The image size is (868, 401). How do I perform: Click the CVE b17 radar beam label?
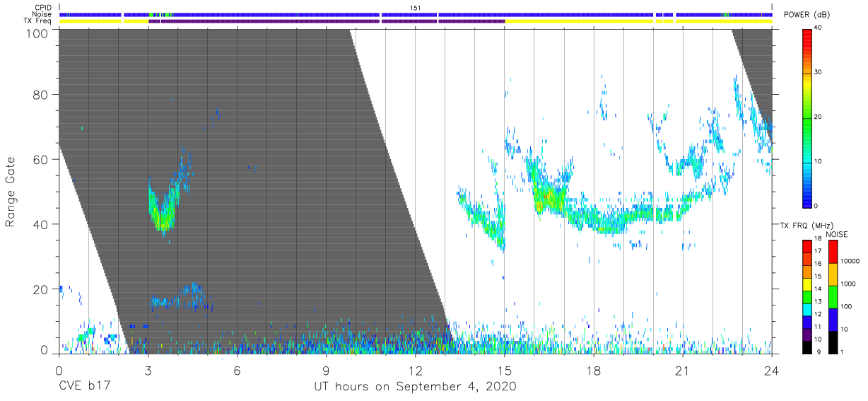84,387
